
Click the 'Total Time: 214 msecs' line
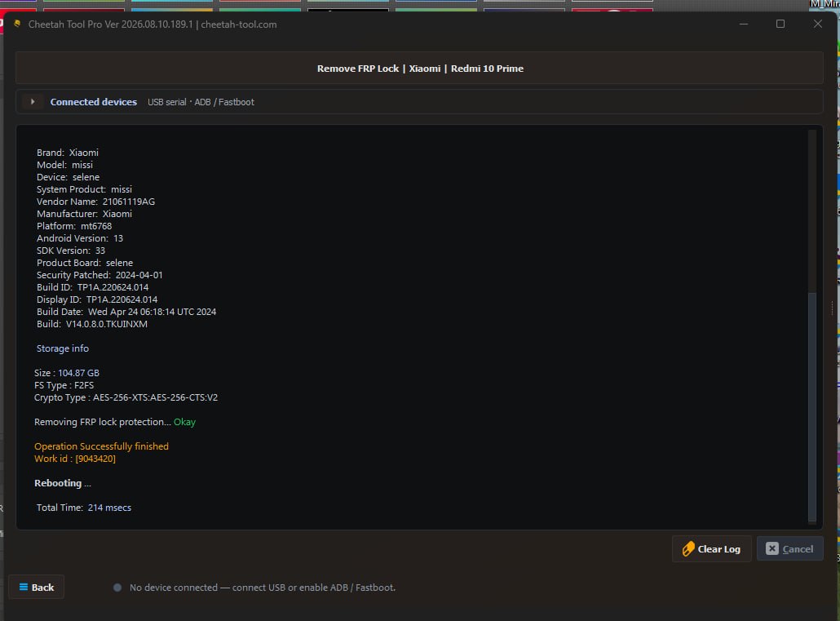point(83,508)
